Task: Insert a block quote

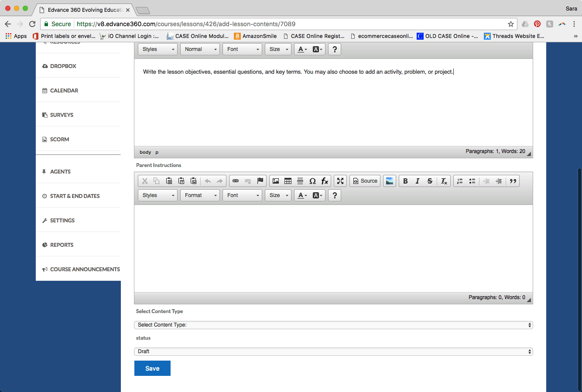Action: point(513,181)
